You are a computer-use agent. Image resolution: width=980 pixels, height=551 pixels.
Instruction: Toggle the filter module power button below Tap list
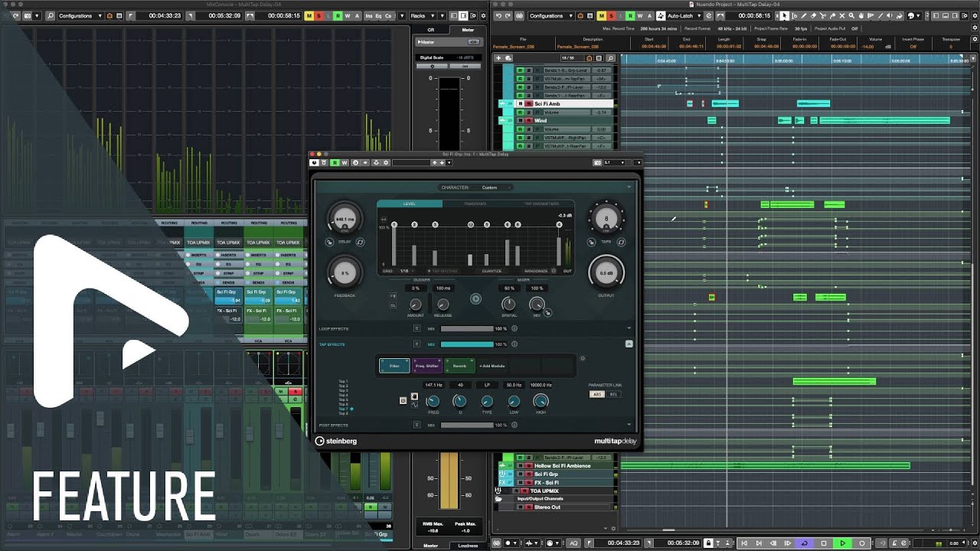(x=403, y=401)
